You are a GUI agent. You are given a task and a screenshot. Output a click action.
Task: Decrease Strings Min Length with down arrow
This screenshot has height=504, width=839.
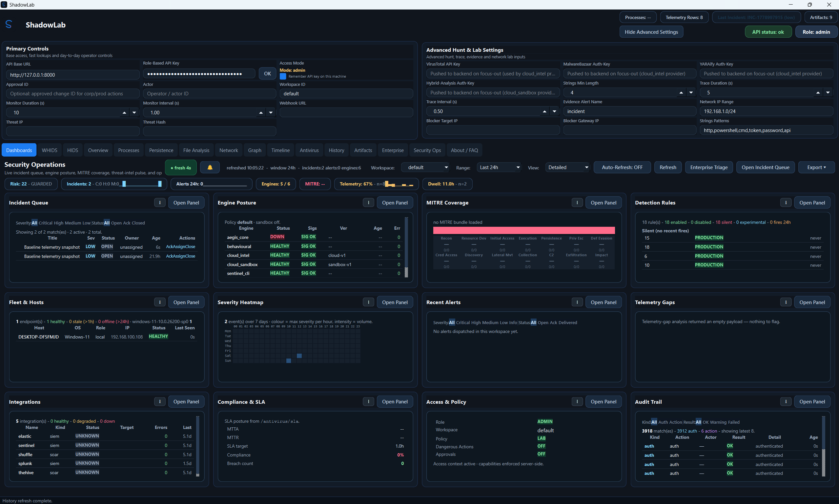691,92
